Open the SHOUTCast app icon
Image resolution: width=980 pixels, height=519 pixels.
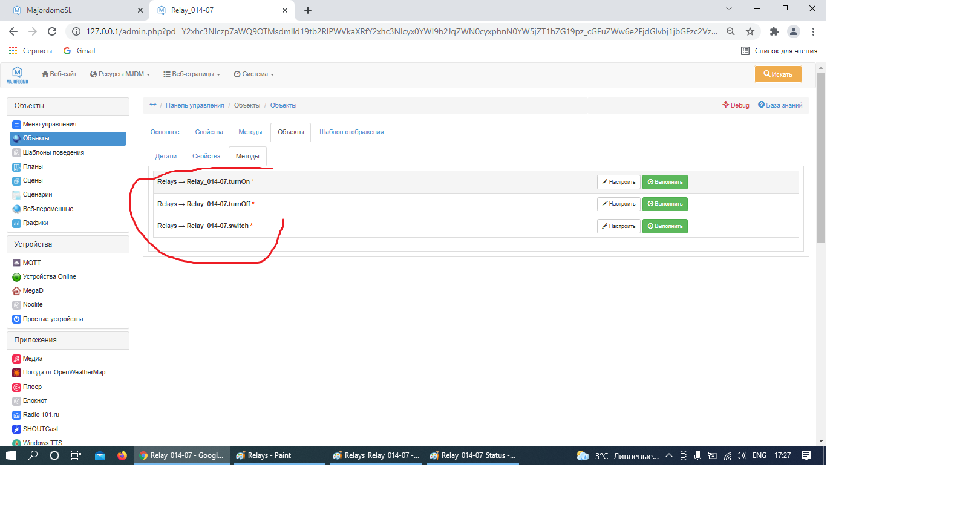[16, 429]
